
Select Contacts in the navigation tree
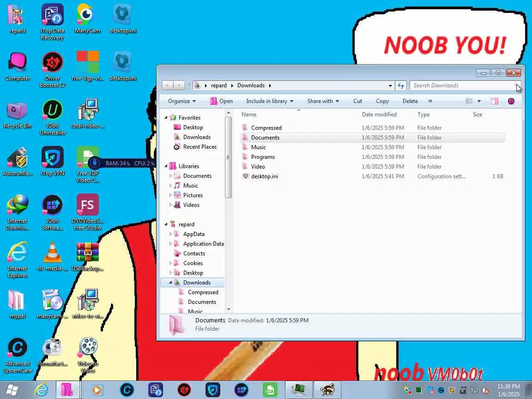tap(194, 254)
